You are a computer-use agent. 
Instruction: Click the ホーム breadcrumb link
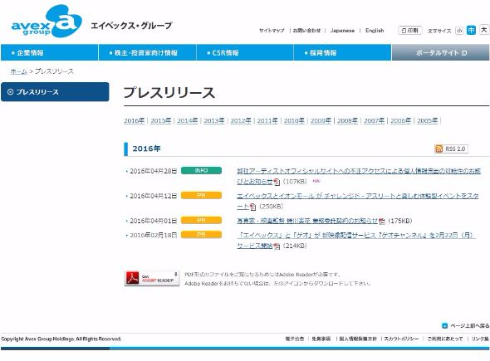tap(19, 71)
